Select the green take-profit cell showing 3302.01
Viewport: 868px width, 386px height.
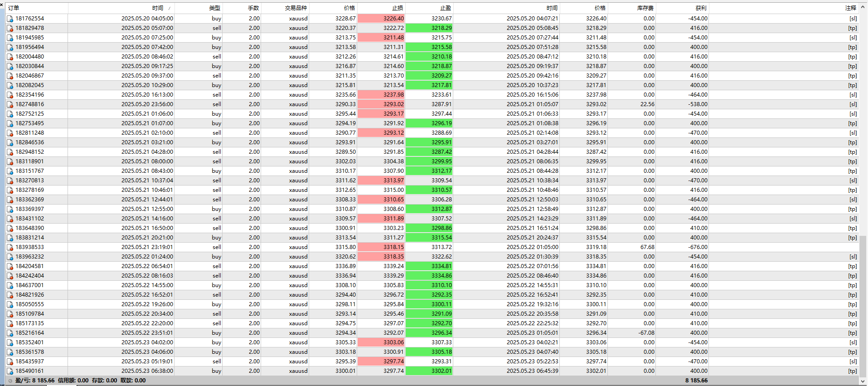[x=429, y=371]
